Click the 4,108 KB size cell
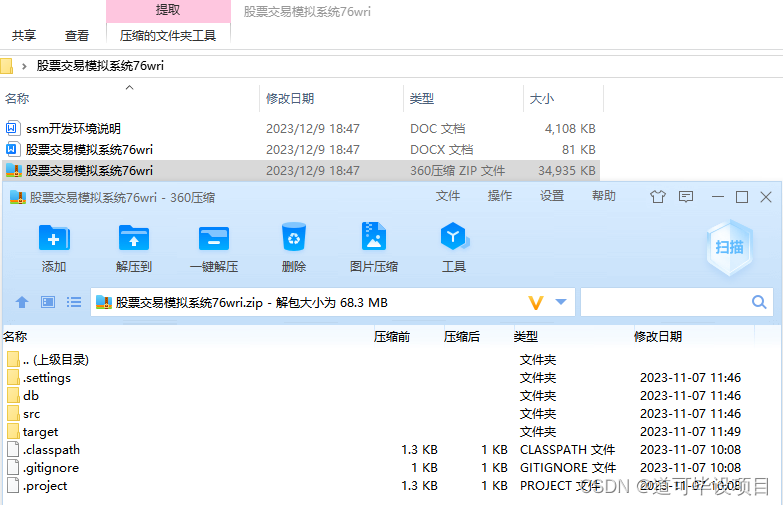 tap(570, 128)
